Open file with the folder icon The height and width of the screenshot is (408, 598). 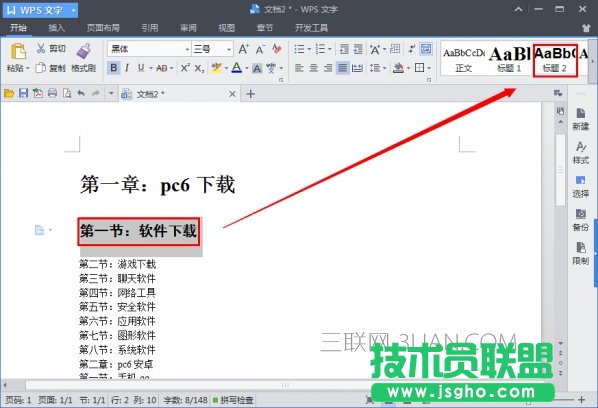(9, 93)
